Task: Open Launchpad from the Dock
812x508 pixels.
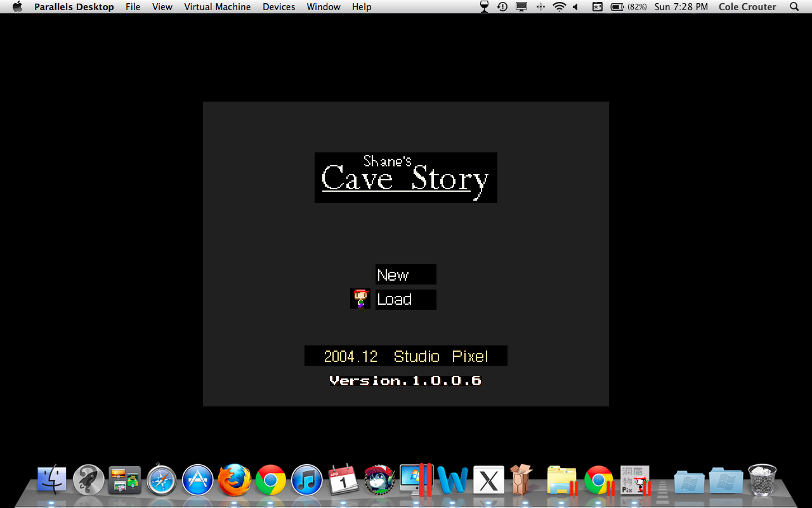Action: pyautogui.click(x=89, y=480)
